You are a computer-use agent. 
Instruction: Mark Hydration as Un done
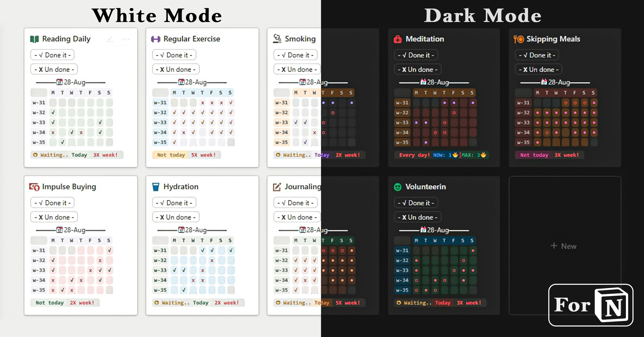(176, 217)
